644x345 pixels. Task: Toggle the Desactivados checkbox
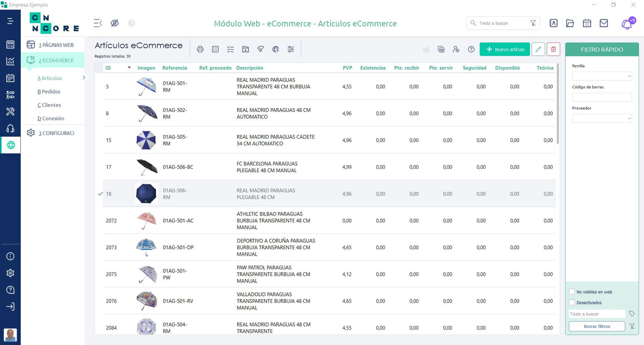572,303
